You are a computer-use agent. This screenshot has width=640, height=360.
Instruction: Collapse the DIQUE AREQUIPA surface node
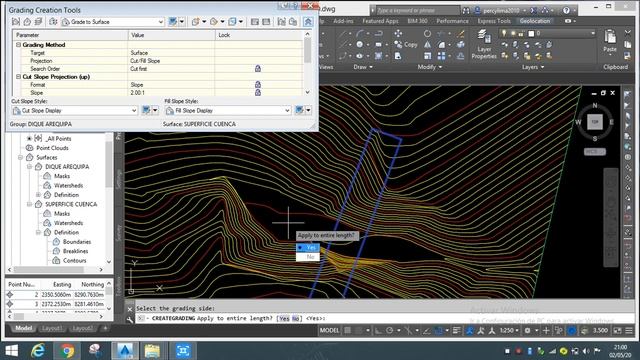point(29,167)
